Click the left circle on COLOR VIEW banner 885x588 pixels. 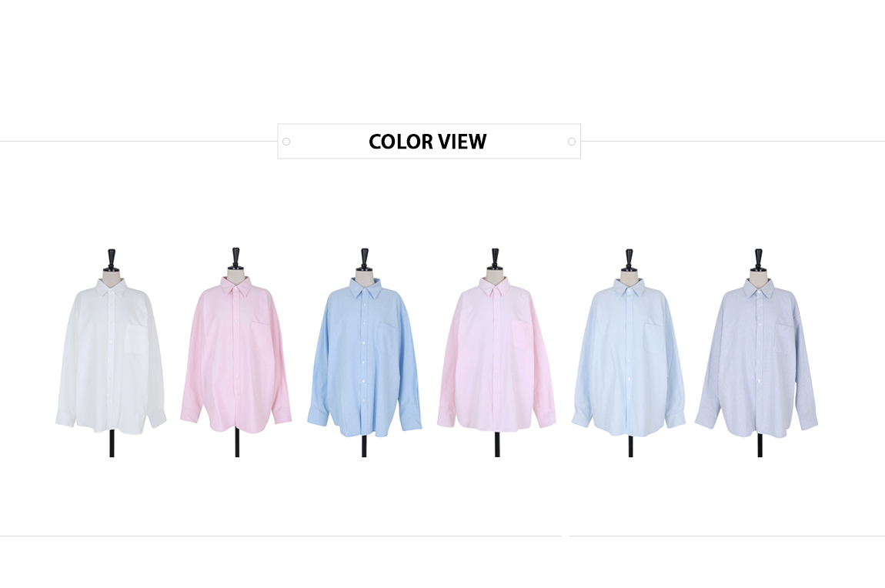[x=286, y=142]
